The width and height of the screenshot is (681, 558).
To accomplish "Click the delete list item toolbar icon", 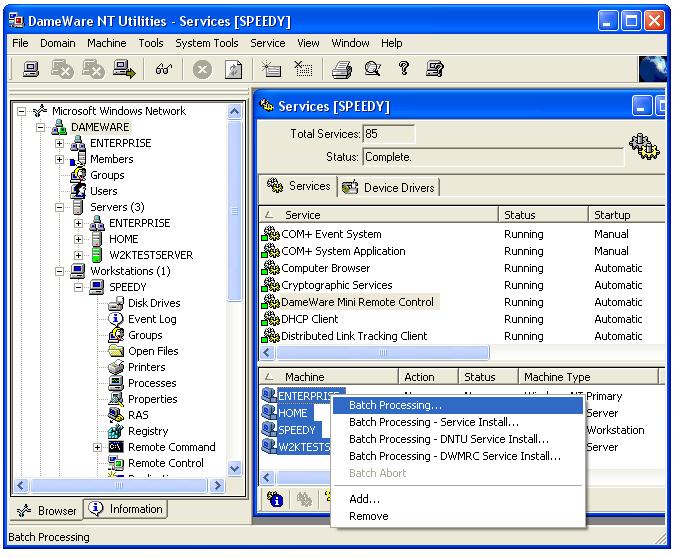I will pos(303,69).
